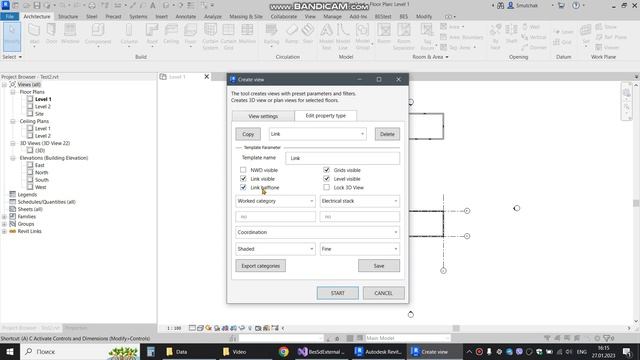Click the Save button in the dialog

click(x=379, y=266)
